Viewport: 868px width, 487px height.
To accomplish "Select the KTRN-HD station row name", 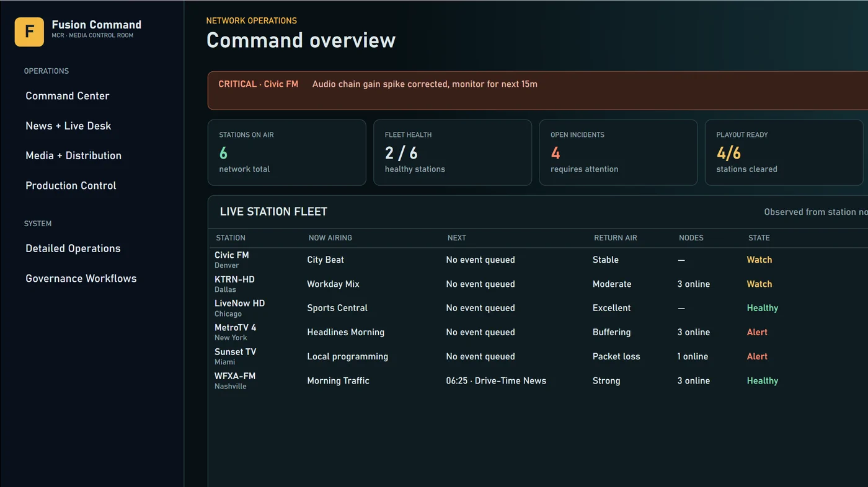I will pos(234,279).
